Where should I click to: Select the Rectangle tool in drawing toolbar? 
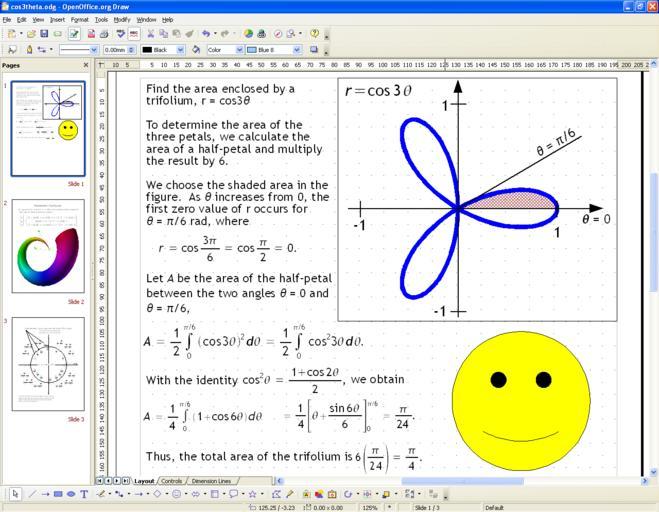(x=58, y=494)
